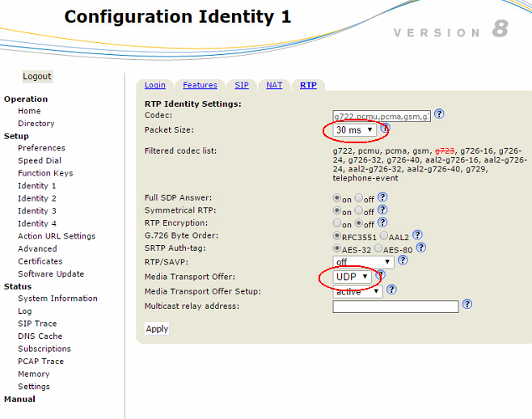Click the Multicast relay address field
This screenshot has width=532, height=419.
pos(395,307)
